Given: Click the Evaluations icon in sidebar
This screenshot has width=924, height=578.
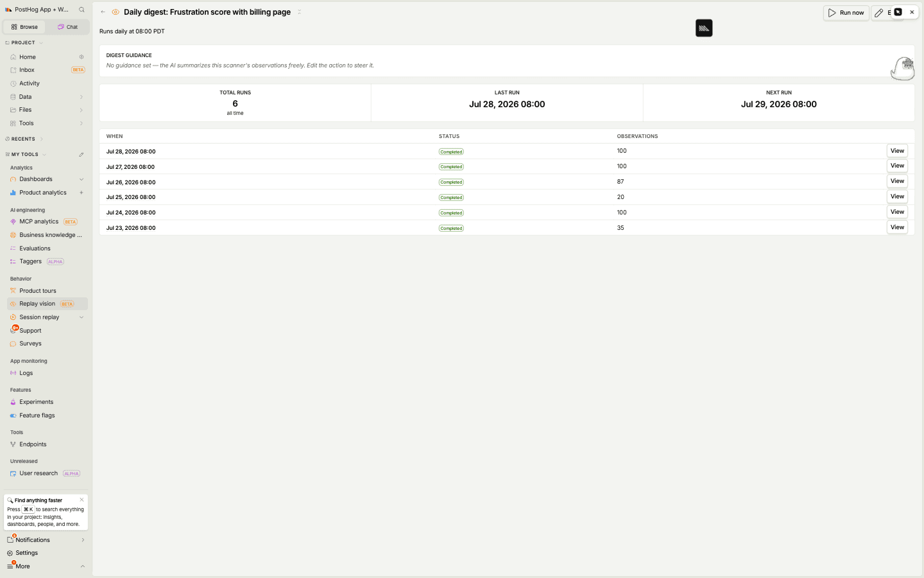Looking at the screenshot, I should tap(13, 249).
